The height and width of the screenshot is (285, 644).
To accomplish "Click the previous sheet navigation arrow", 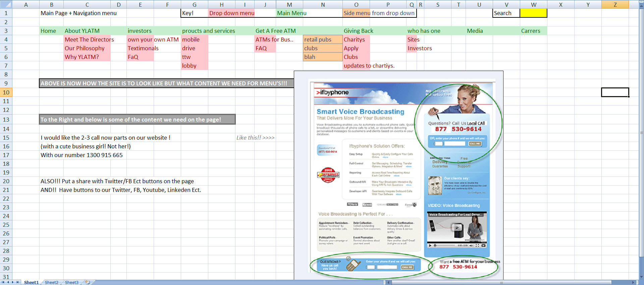I will (x=8, y=282).
